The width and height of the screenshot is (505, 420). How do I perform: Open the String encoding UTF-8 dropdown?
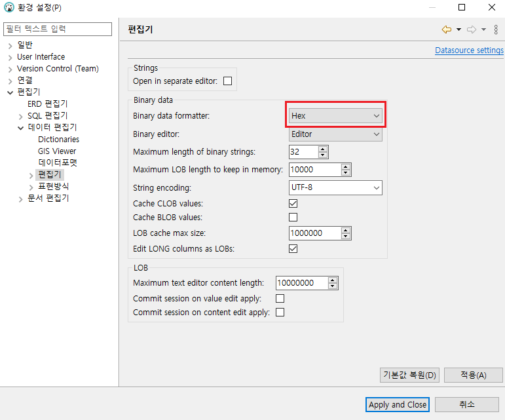[x=335, y=188]
